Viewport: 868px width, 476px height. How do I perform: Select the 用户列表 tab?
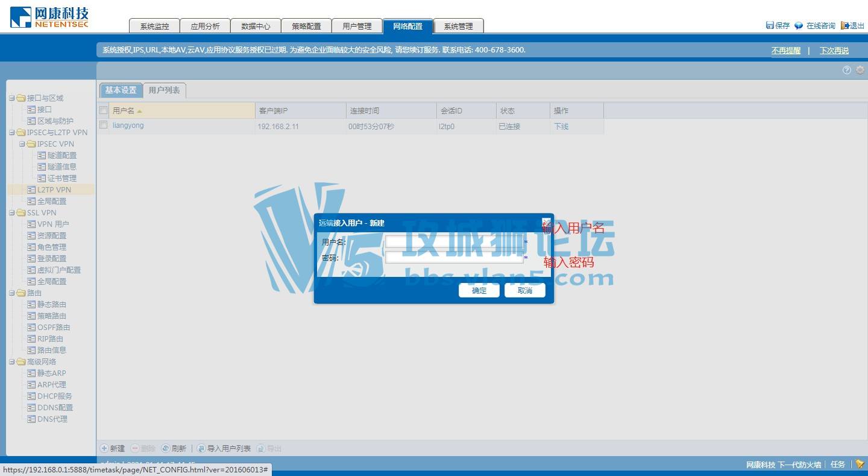tap(164, 90)
